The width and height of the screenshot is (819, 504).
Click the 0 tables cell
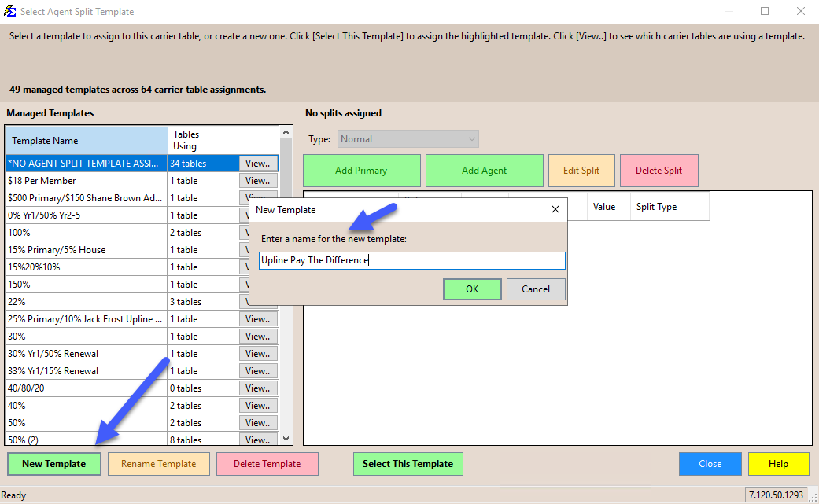click(x=203, y=388)
